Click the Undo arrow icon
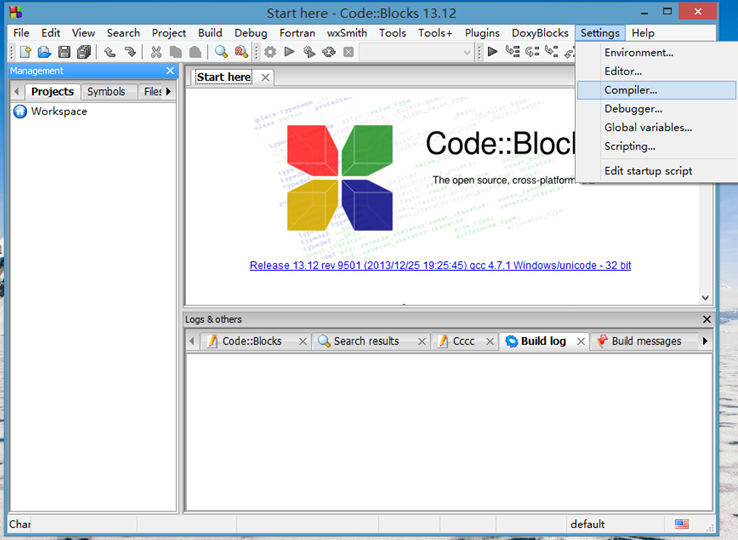 [110, 52]
